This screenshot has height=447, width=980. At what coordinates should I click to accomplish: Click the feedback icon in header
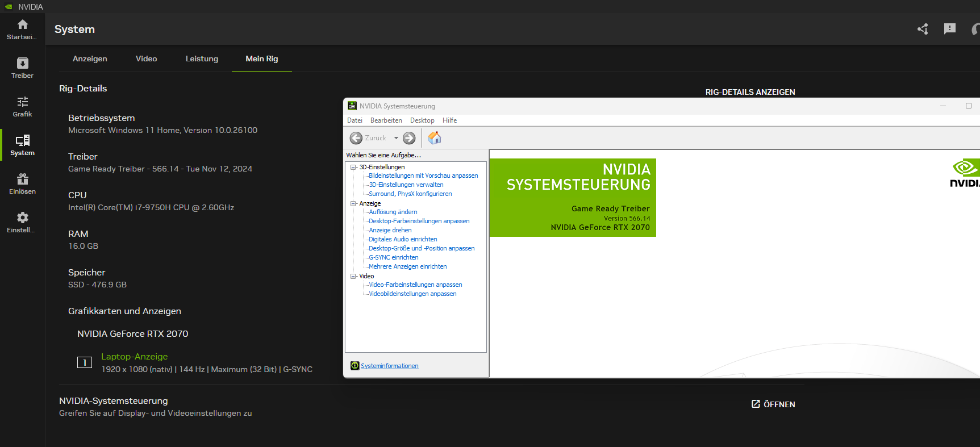[950, 29]
